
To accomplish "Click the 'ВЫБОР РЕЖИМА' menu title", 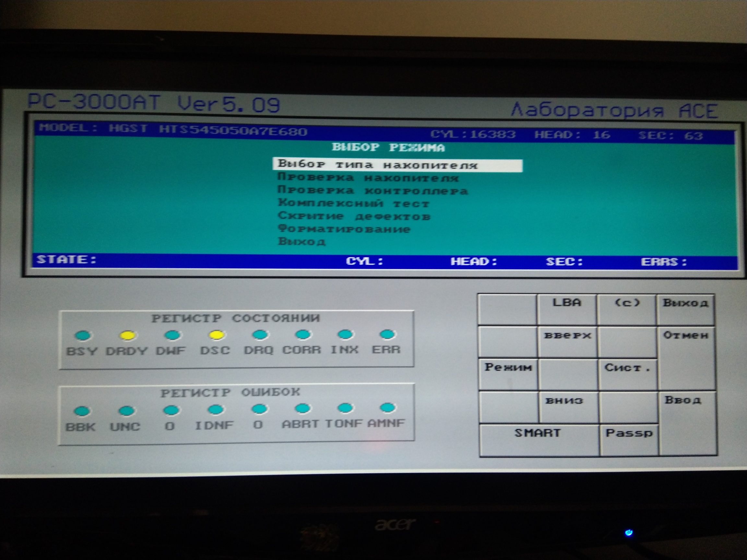I will coord(388,147).
